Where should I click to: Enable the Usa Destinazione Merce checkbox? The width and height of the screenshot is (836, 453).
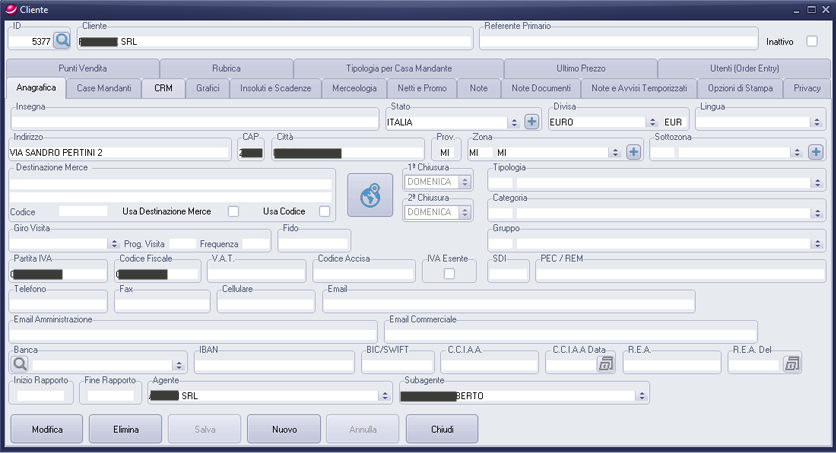pyautogui.click(x=233, y=212)
